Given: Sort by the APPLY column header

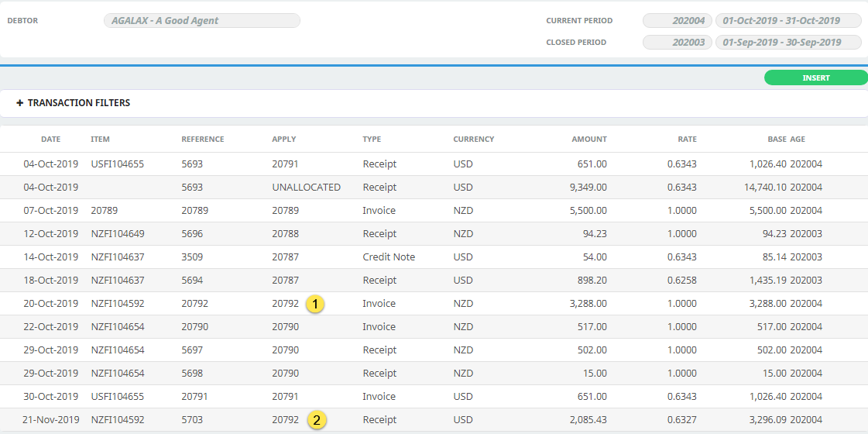Looking at the screenshot, I should pyautogui.click(x=284, y=139).
